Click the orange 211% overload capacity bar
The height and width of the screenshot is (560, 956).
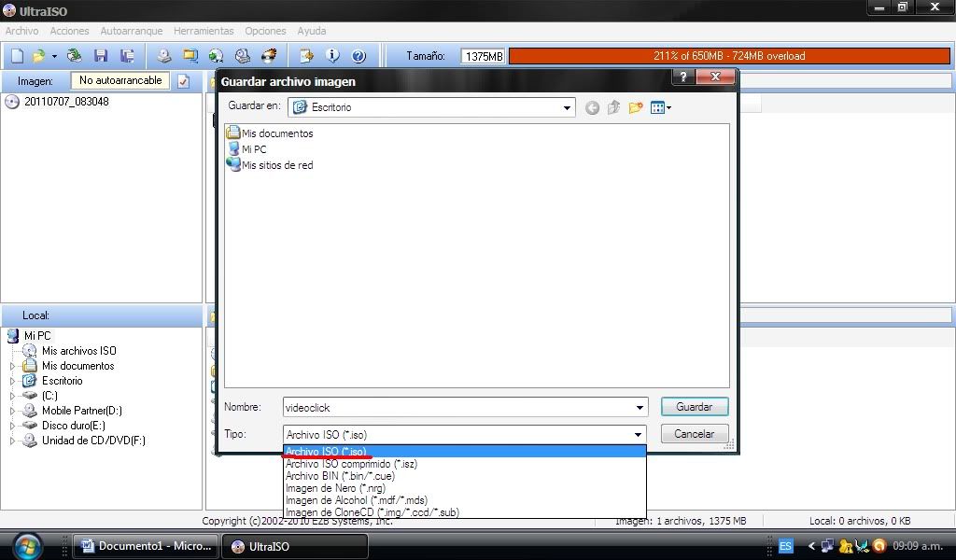(x=729, y=56)
